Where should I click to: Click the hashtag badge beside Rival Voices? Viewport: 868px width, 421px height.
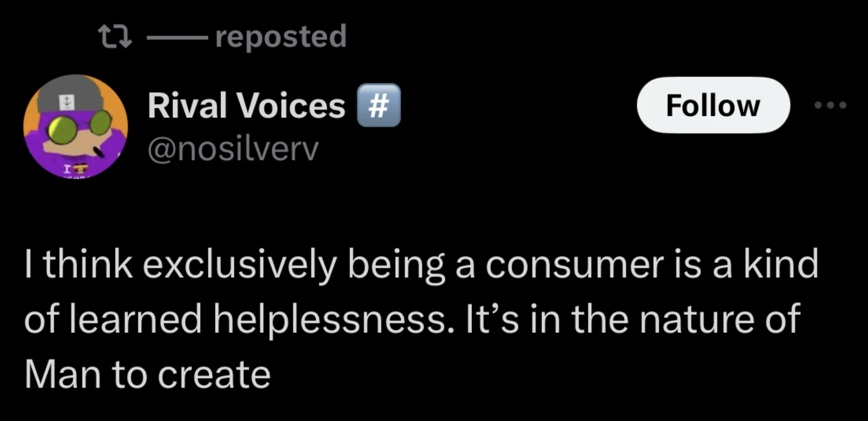[379, 105]
